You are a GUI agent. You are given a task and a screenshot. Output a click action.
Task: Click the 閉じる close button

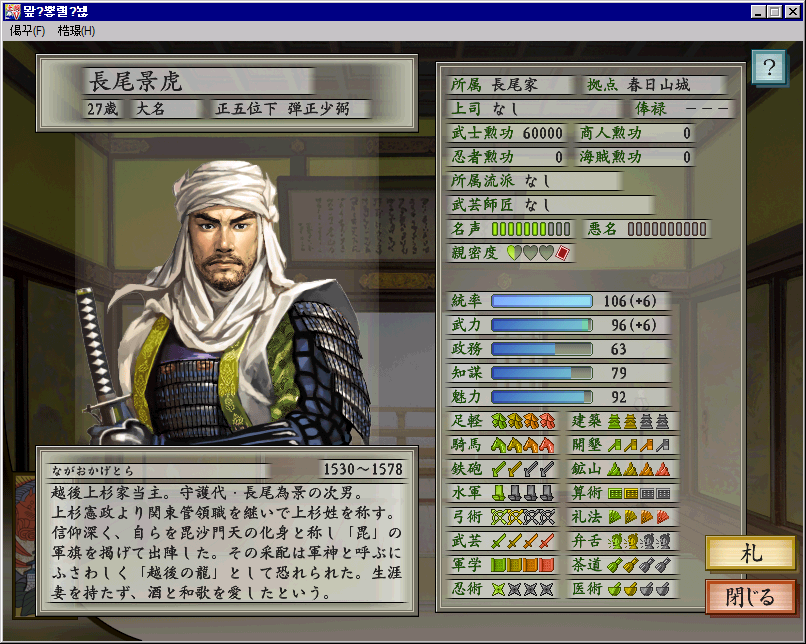(750, 597)
